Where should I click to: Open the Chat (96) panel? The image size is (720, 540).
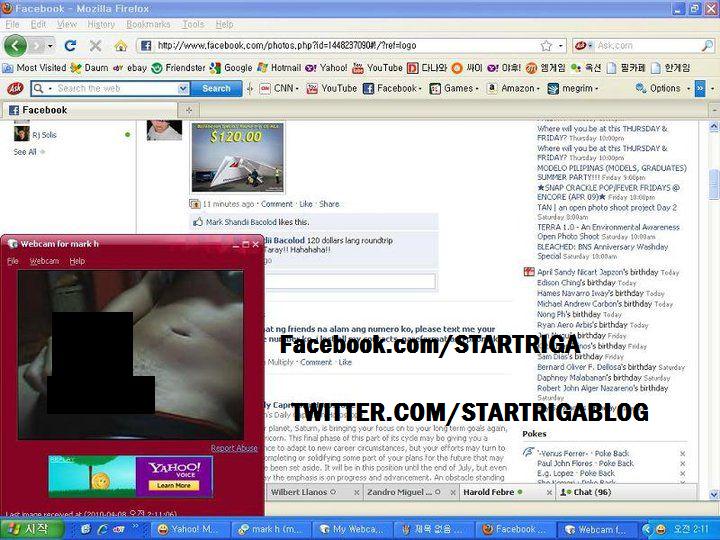pos(626,492)
